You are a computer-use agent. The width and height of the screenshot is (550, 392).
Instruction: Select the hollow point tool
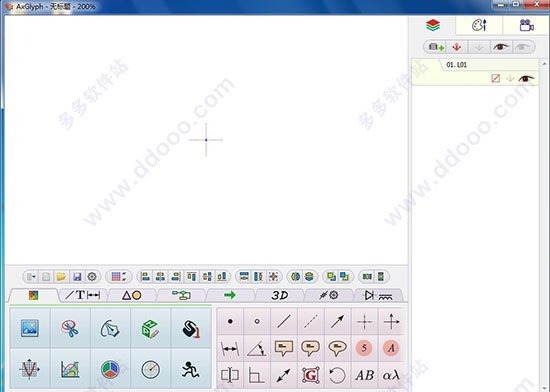click(x=257, y=321)
